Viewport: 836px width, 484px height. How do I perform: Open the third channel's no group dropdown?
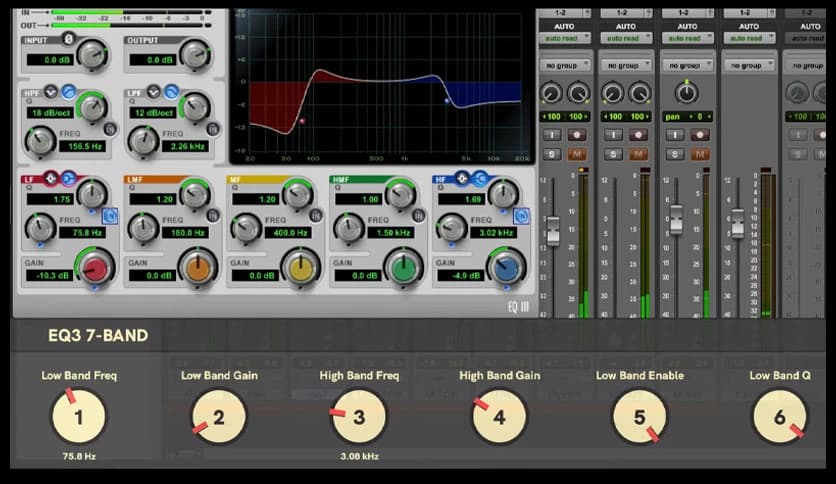click(687, 65)
